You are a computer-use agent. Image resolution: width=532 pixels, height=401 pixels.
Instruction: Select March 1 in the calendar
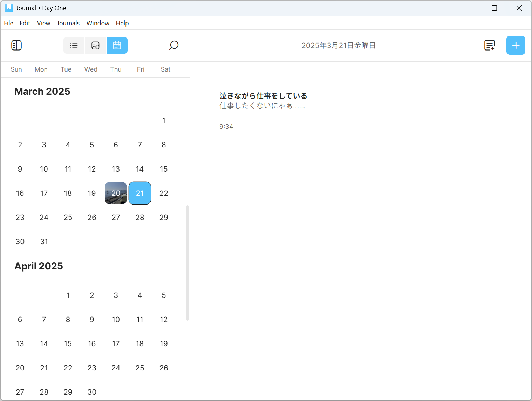[164, 120]
